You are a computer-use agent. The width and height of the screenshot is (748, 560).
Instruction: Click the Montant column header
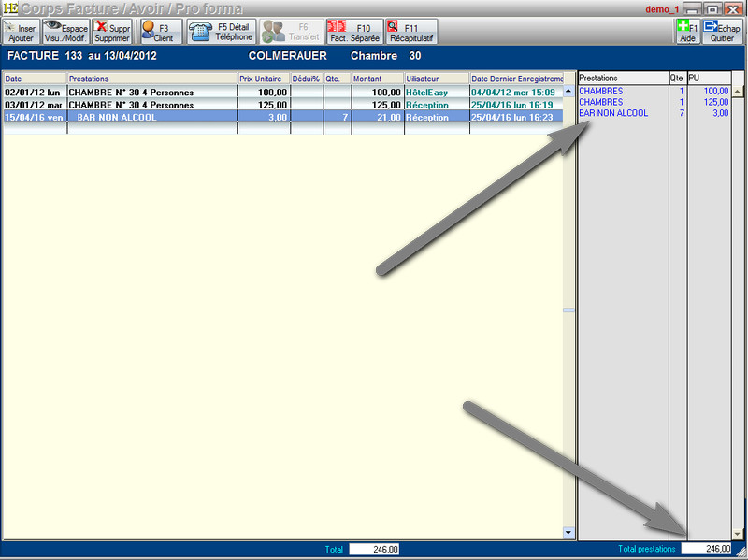378,79
